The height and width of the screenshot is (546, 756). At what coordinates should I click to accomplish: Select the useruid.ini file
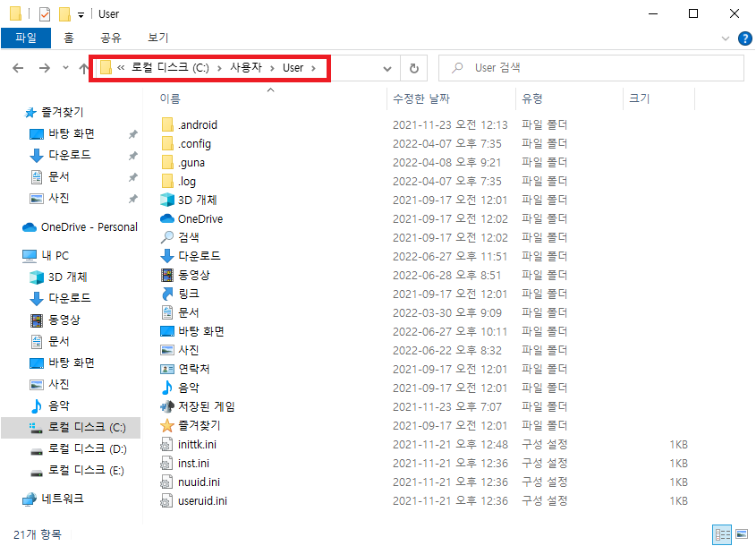coord(202,500)
